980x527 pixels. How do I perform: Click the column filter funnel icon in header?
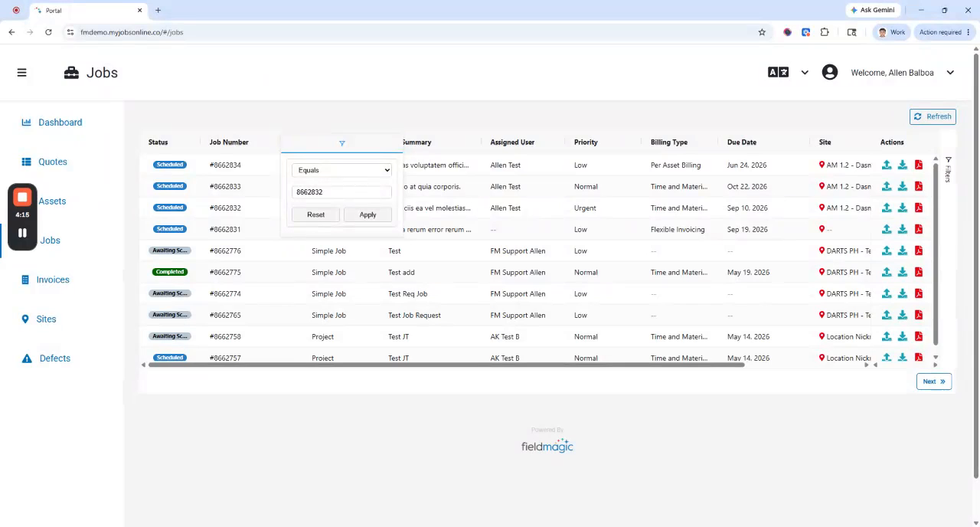pos(341,143)
